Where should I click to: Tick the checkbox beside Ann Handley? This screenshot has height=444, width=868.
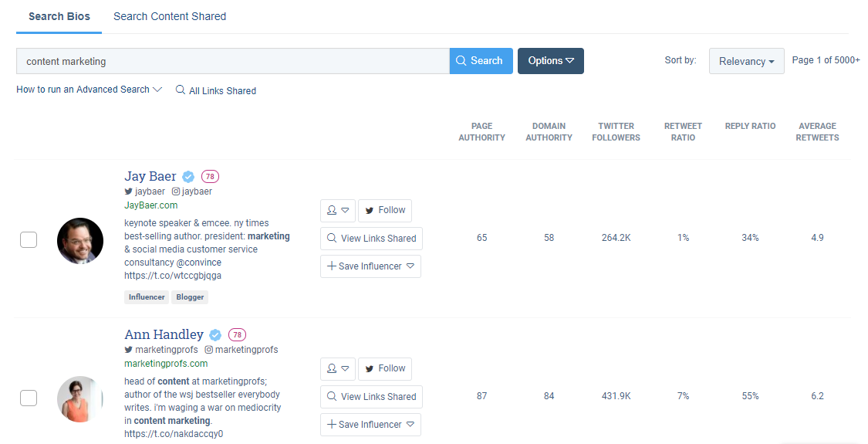(x=29, y=398)
